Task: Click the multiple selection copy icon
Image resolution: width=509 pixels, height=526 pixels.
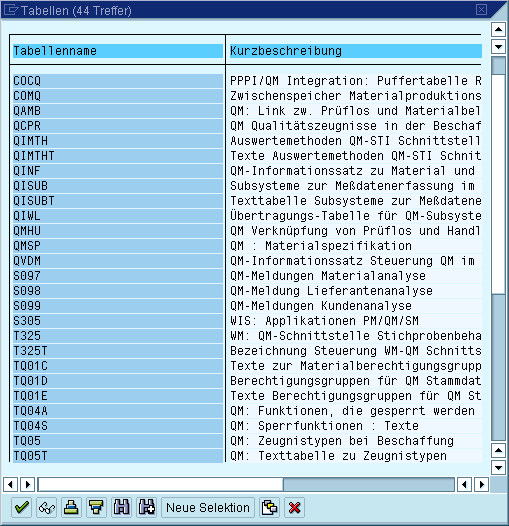Action: click(x=269, y=507)
